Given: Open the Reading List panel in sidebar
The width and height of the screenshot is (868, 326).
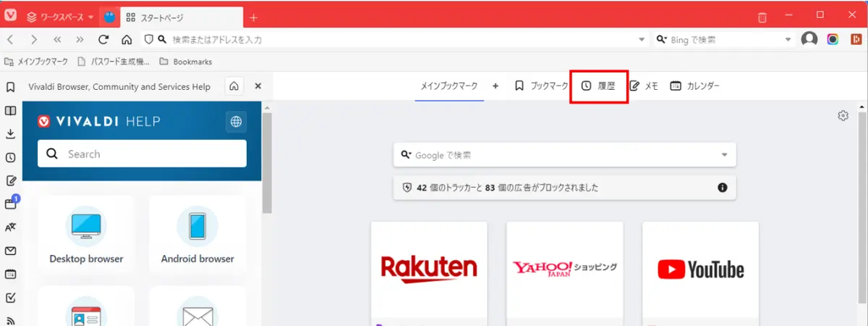Looking at the screenshot, I should click(x=11, y=111).
